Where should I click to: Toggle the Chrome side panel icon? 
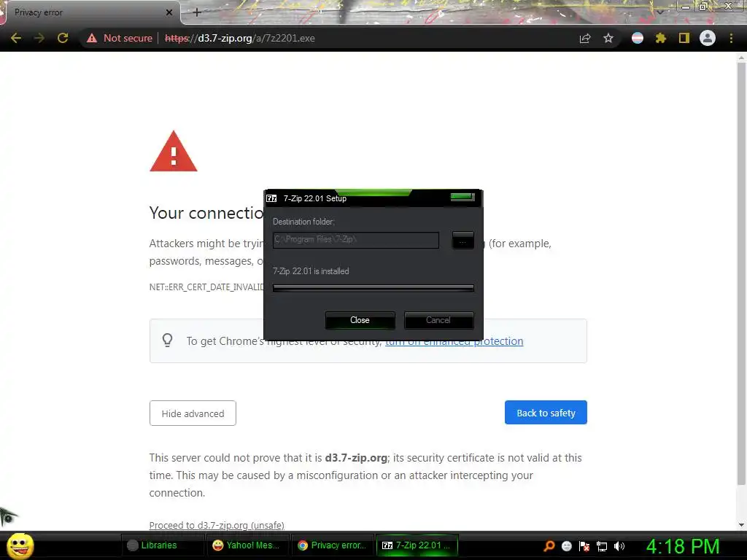coord(684,38)
